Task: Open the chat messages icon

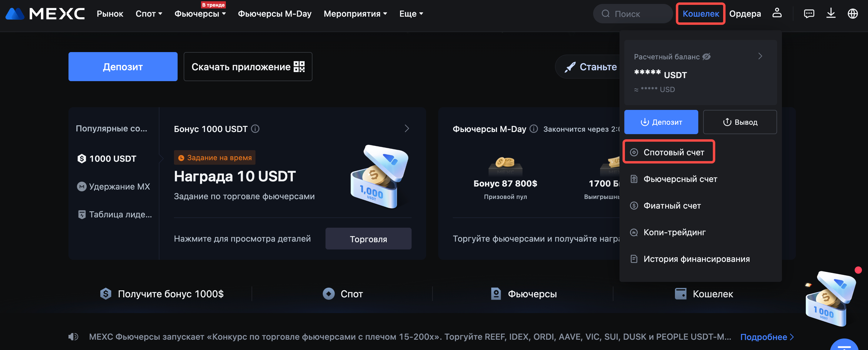Action: tap(809, 14)
